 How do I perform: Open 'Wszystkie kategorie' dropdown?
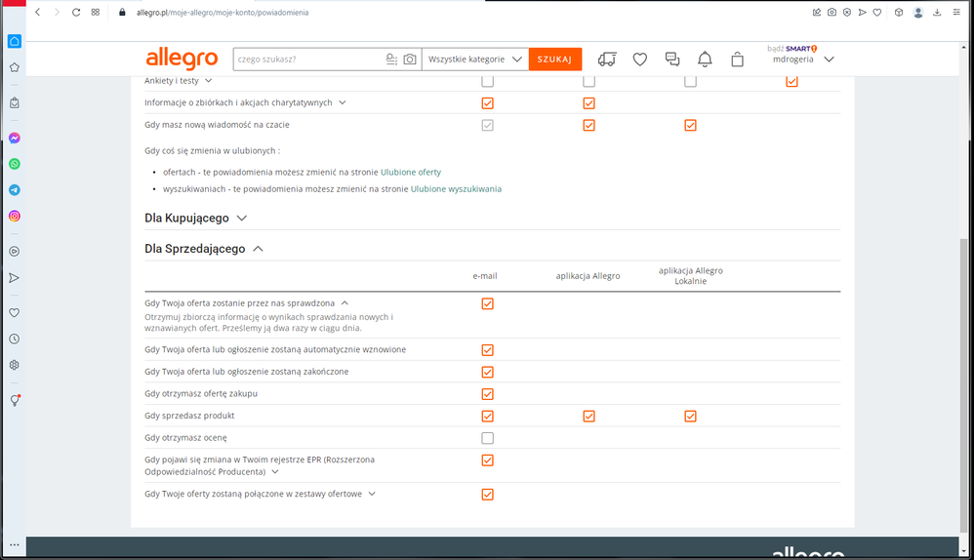coord(475,59)
